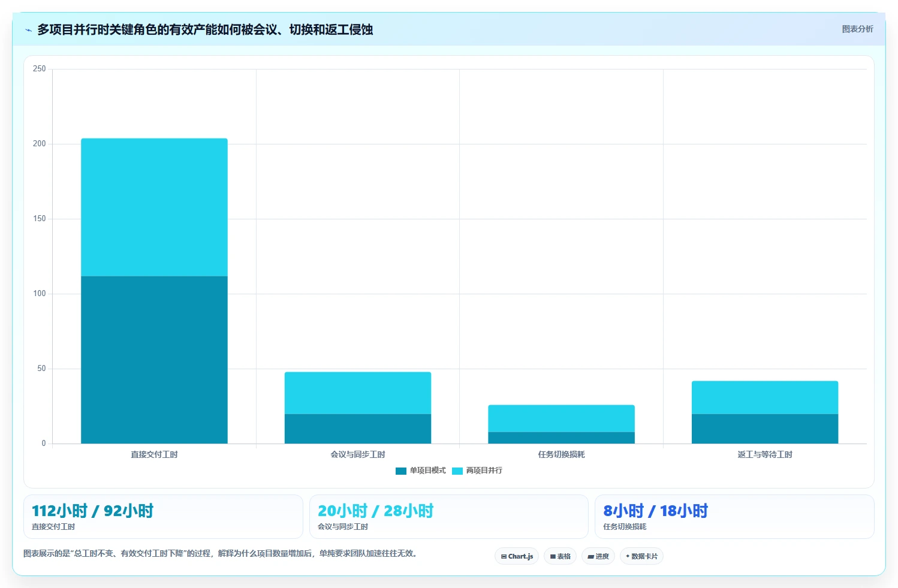
Task: Click the chart icon beside the title
Action: point(28,30)
